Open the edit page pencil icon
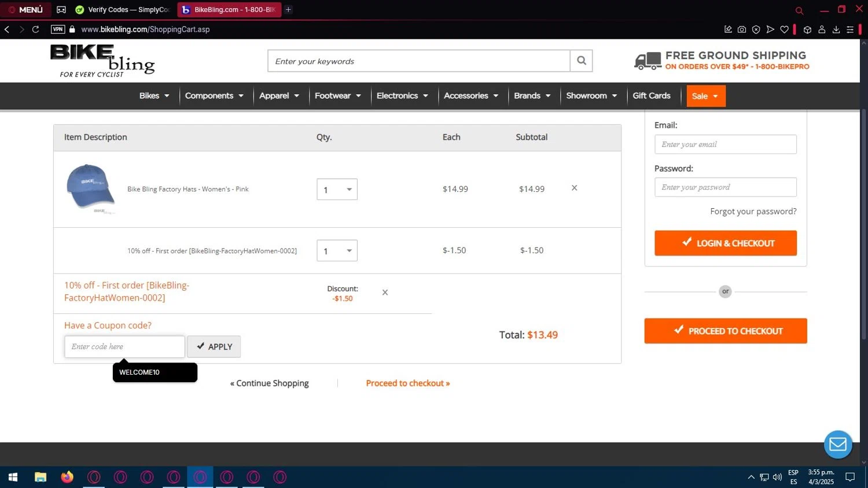The height and width of the screenshot is (488, 868). point(728,29)
